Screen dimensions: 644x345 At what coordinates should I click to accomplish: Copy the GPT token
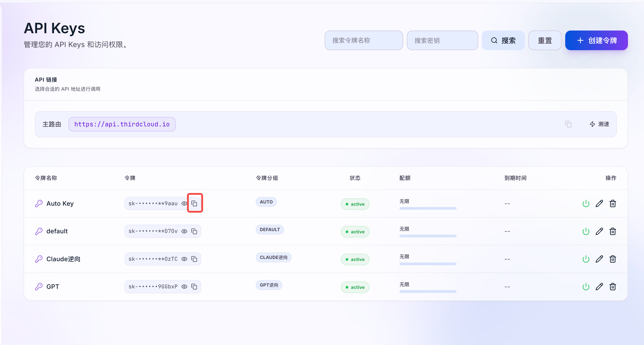coord(194,287)
